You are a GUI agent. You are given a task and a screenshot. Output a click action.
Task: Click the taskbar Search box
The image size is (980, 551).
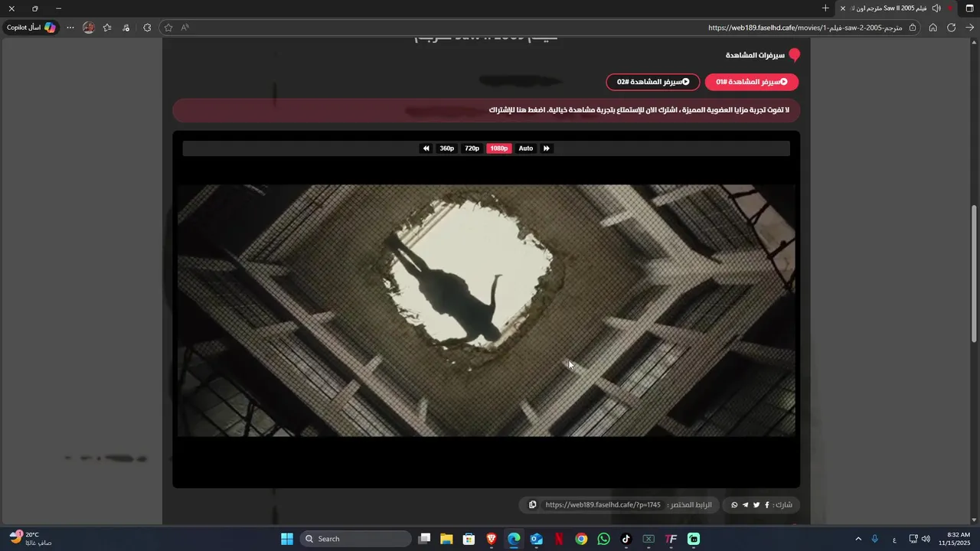point(356,539)
